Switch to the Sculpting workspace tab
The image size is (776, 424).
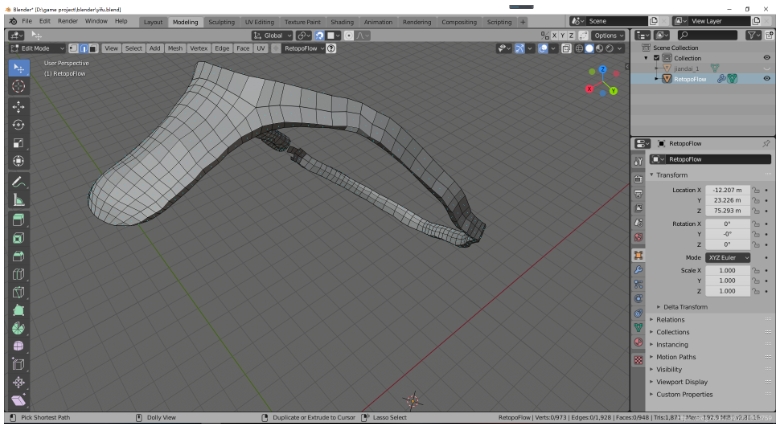[x=221, y=21]
